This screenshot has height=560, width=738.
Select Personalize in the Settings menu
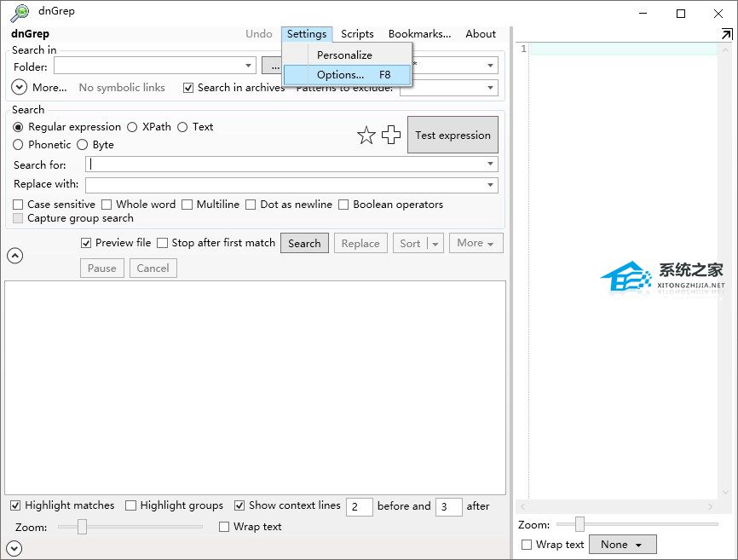tap(344, 55)
